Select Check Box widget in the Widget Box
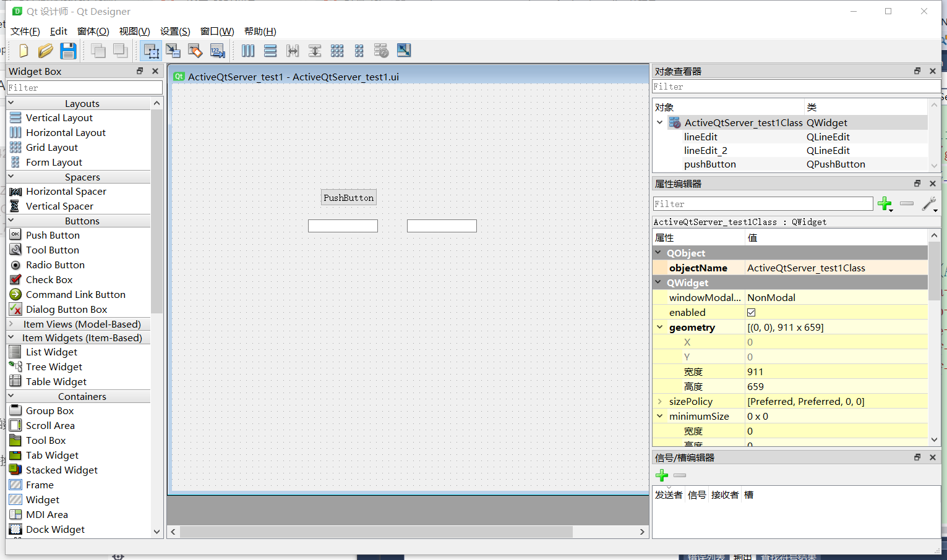This screenshot has height=560, width=947. pos(49,279)
